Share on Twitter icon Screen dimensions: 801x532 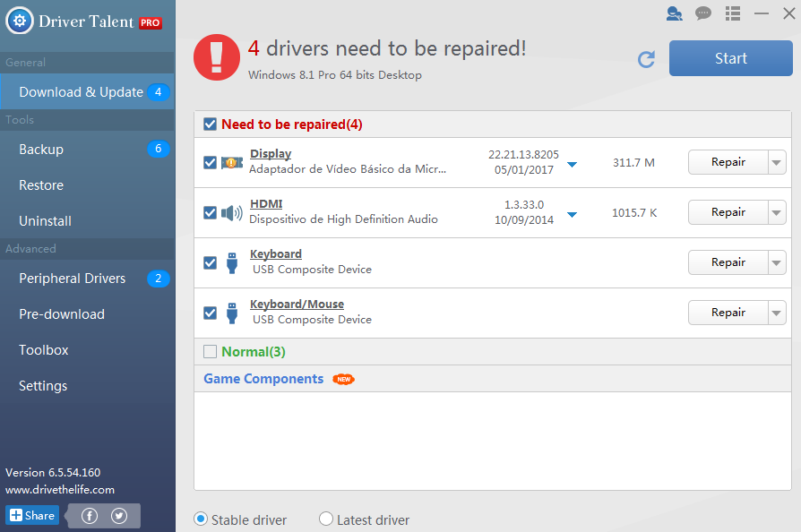(119, 516)
